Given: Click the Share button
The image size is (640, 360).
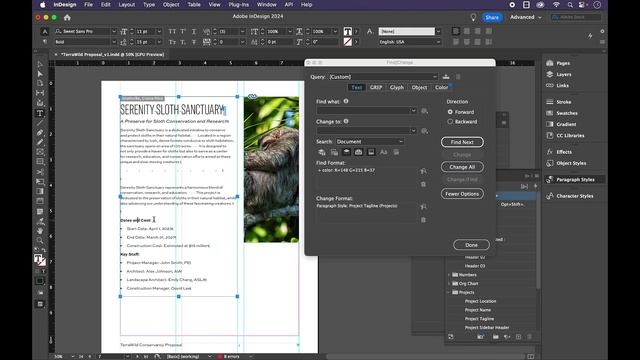Looking at the screenshot, I should tap(492, 18).
